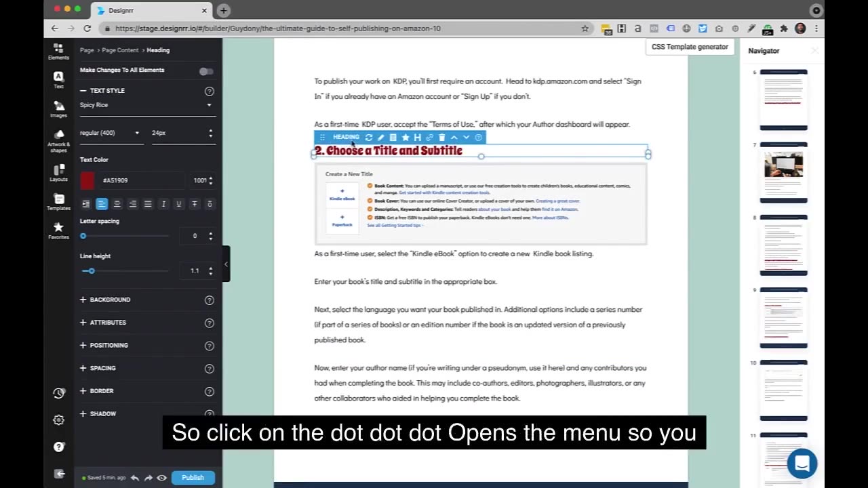Click the pencil edit icon in heading toolbar
868x488 pixels.
(x=380, y=138)
